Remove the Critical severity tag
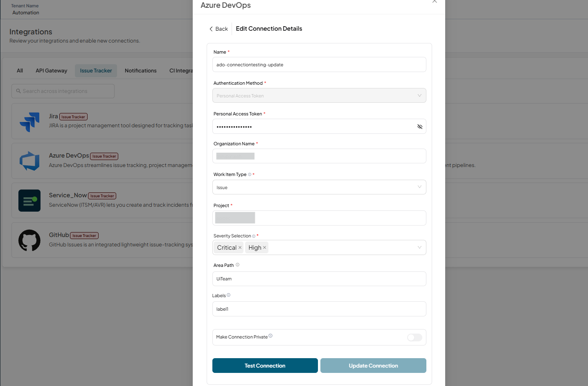Screen dimensions: 588x386 240,248
